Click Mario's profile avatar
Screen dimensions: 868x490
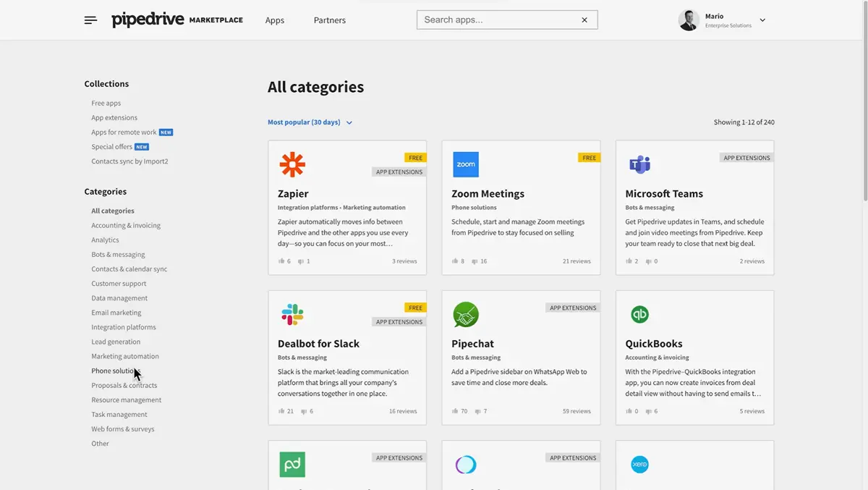pyautogui.click(x=688, y=20)
